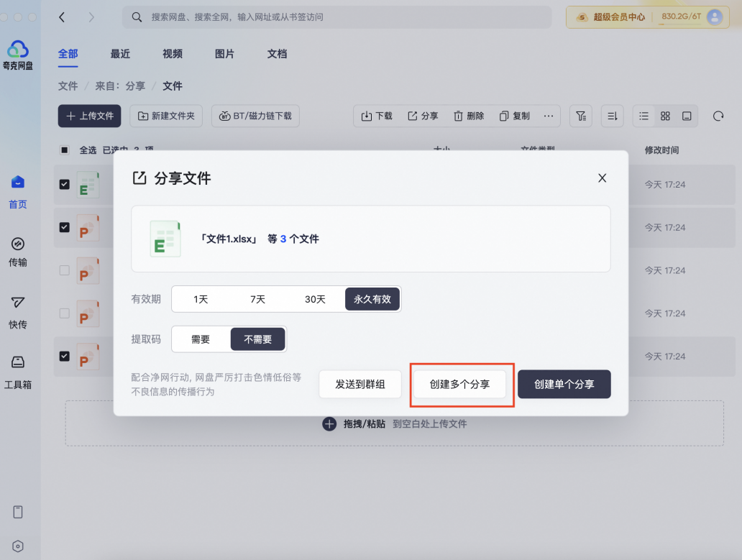The width and height of the screenshot is (742, 560).
Task: Click 创建多个分享 button
Action: pyautogui.click(x=459, y=385)
